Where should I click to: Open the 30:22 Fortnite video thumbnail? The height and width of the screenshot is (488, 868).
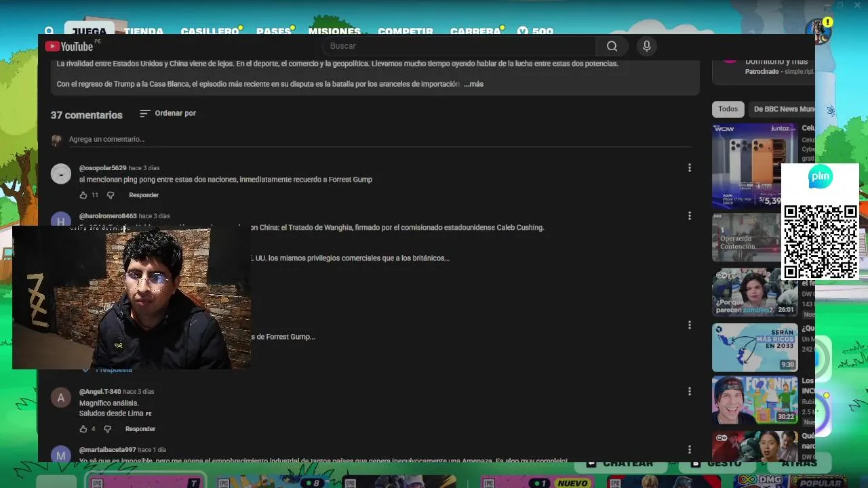[755, 400]
